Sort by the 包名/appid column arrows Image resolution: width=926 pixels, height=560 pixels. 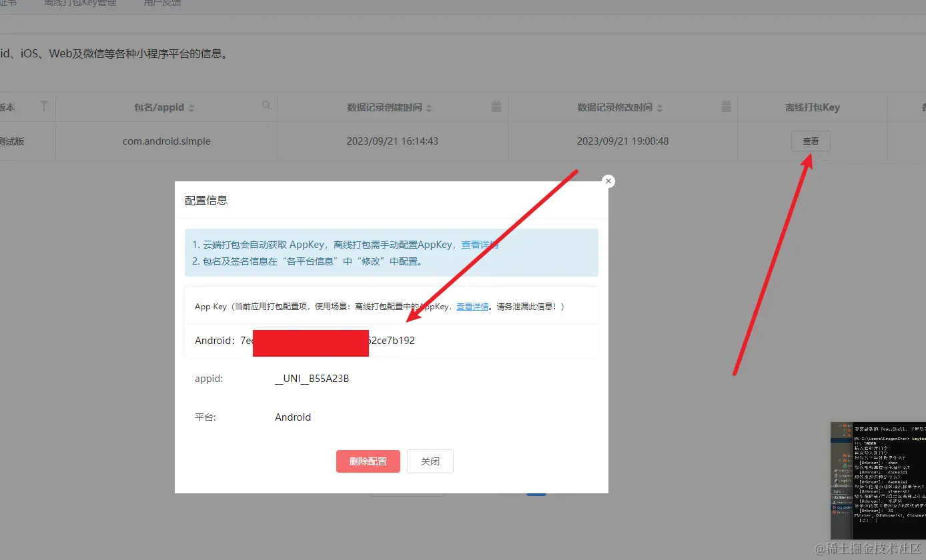tap(191, 108)
